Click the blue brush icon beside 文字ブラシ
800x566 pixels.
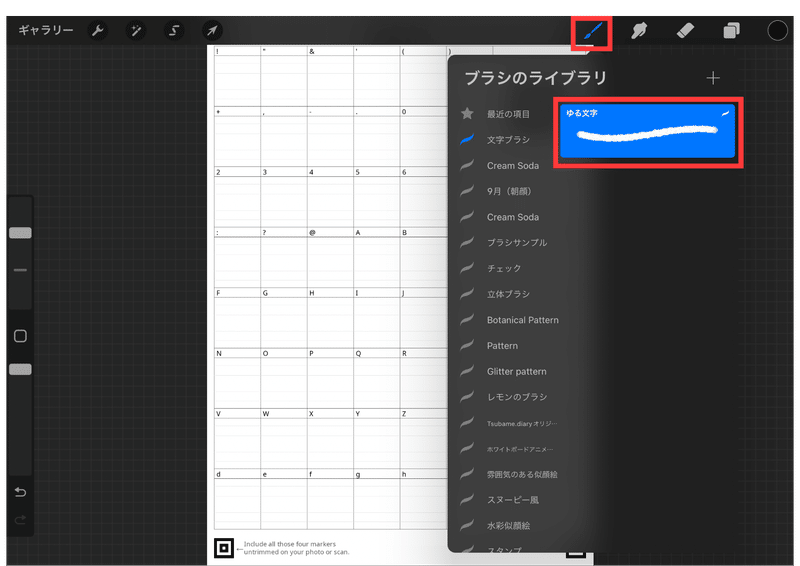[x=467, y=139]
